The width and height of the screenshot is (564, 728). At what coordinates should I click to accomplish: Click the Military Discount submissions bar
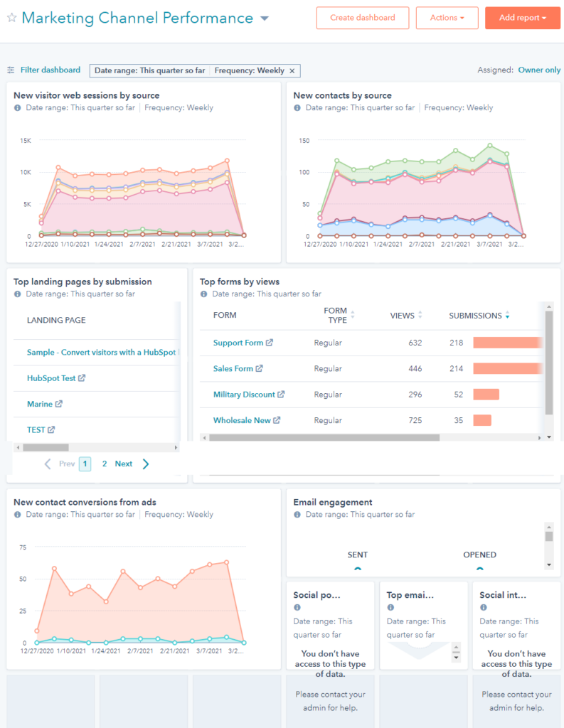click(x=486, y=395)
